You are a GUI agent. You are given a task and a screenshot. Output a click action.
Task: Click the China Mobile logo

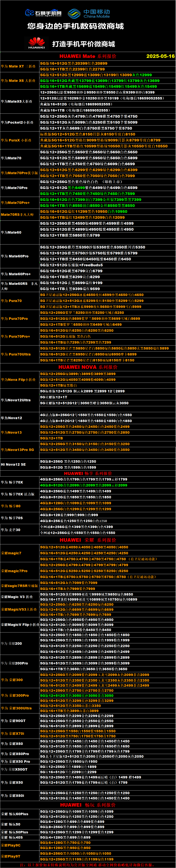click(89, 13)
